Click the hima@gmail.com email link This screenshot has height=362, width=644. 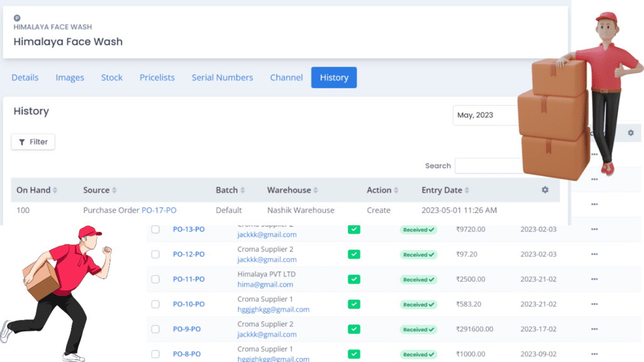pyautogui.click(x=265, y=285)
